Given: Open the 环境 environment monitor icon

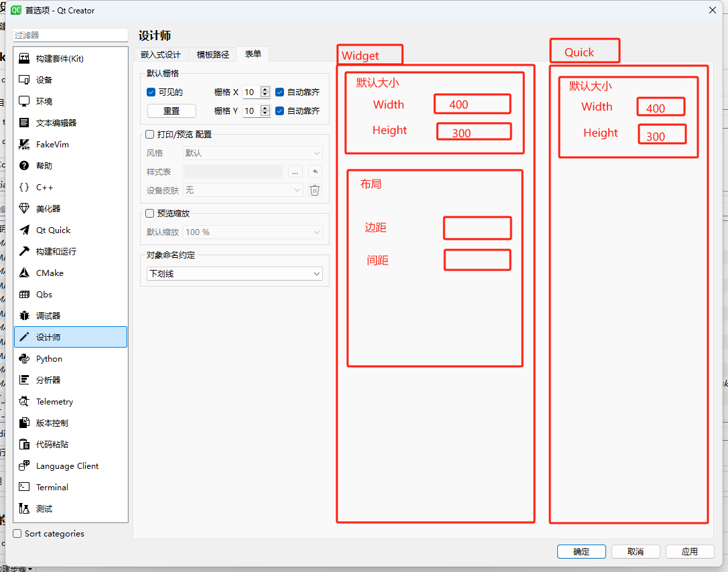Looking at the screenshot, I should pyautogui.click(x=24, y=101).
